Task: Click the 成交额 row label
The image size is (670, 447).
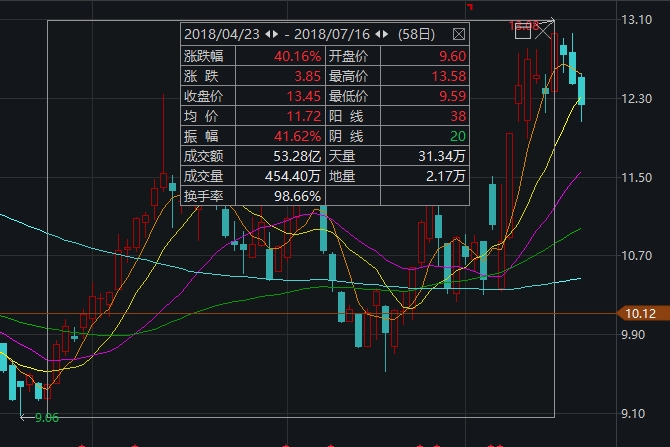Action: 203,156
